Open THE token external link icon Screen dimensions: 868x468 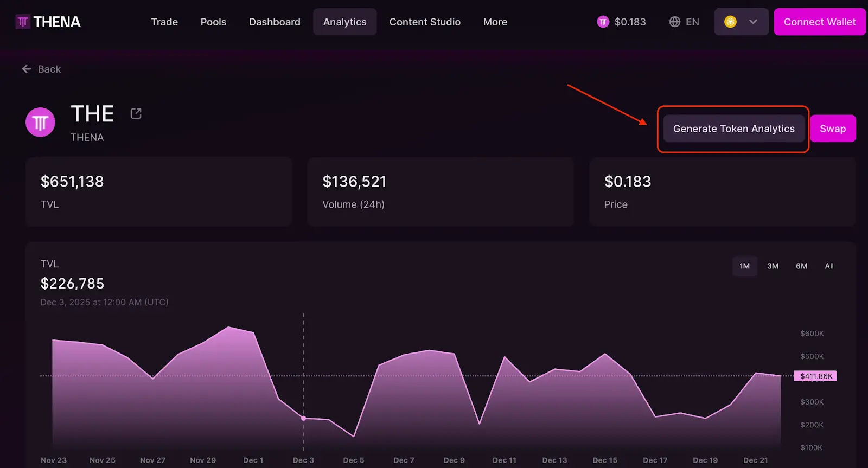(x=136, y=113)
